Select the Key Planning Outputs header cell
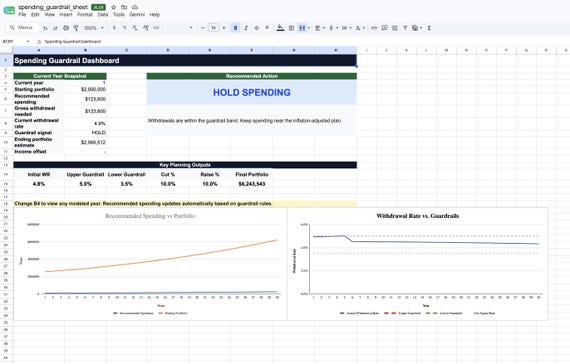570x364 pixels. pyautogui.click(x=185, y=165)
